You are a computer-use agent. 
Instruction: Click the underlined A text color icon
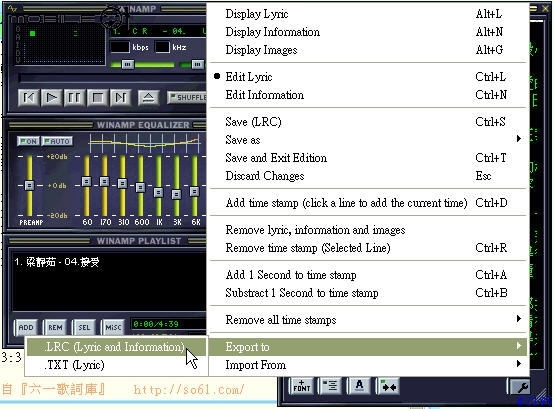click(359, 386)
